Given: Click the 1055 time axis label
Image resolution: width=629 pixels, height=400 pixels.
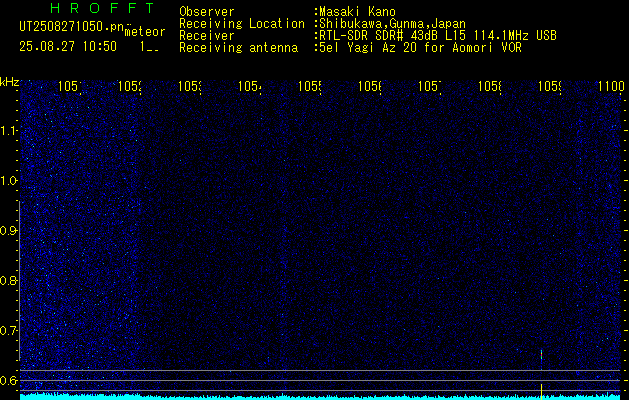Looking at the screenshot, I should [310, 87].
